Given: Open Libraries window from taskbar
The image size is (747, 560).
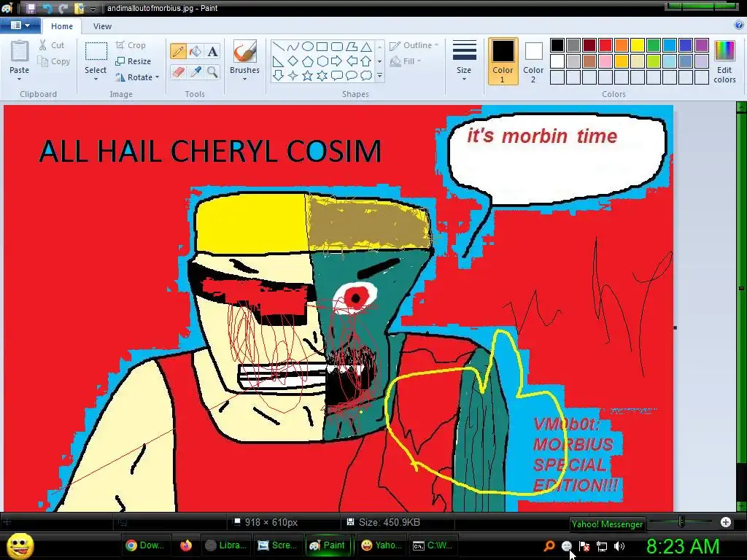Looking at the screenshot, I should [x=226, y=545].
